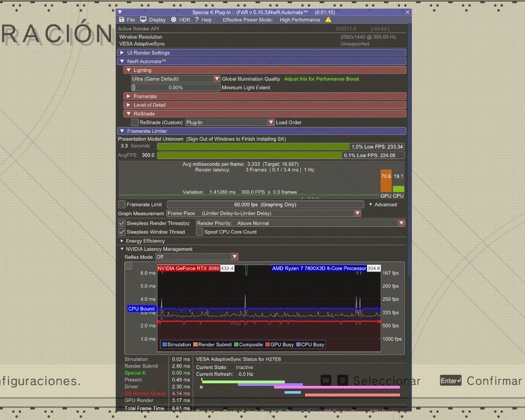The image size is (525, 420).
Task: Collapse the Framerate Limiter section
Action: pyautogui.click(x=262, y=131)
